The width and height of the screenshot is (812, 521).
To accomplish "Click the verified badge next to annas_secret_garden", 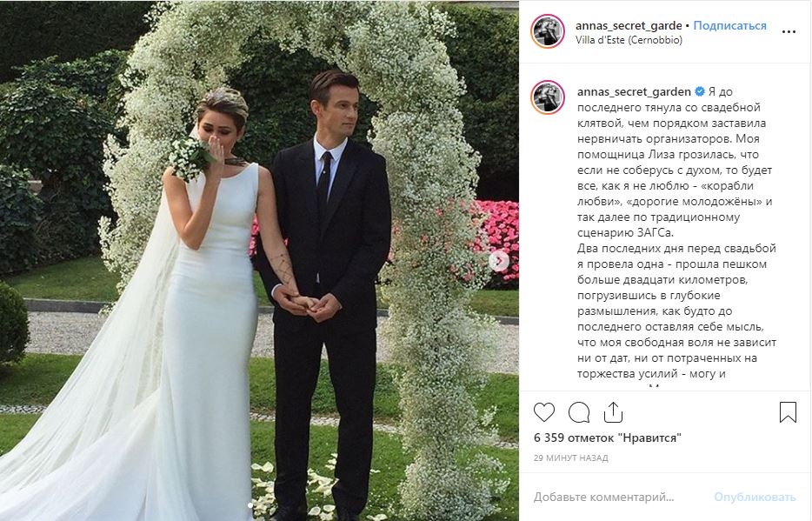I will point(700,91).
